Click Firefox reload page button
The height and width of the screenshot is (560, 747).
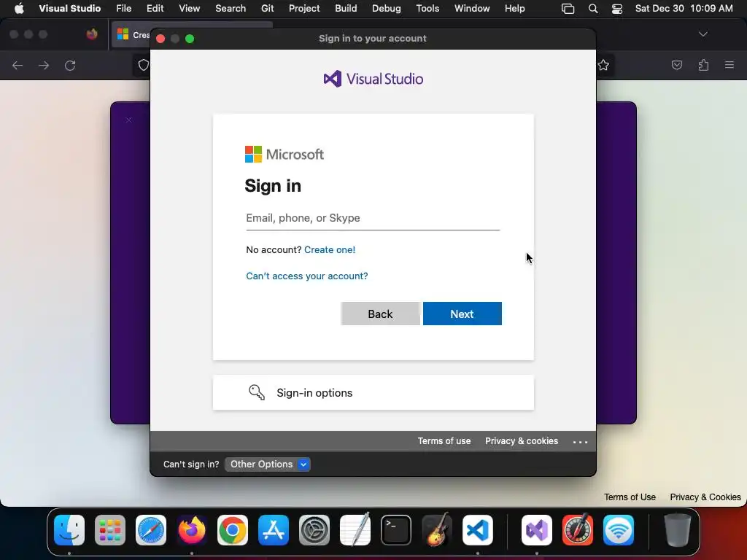(x=70, y=65)
